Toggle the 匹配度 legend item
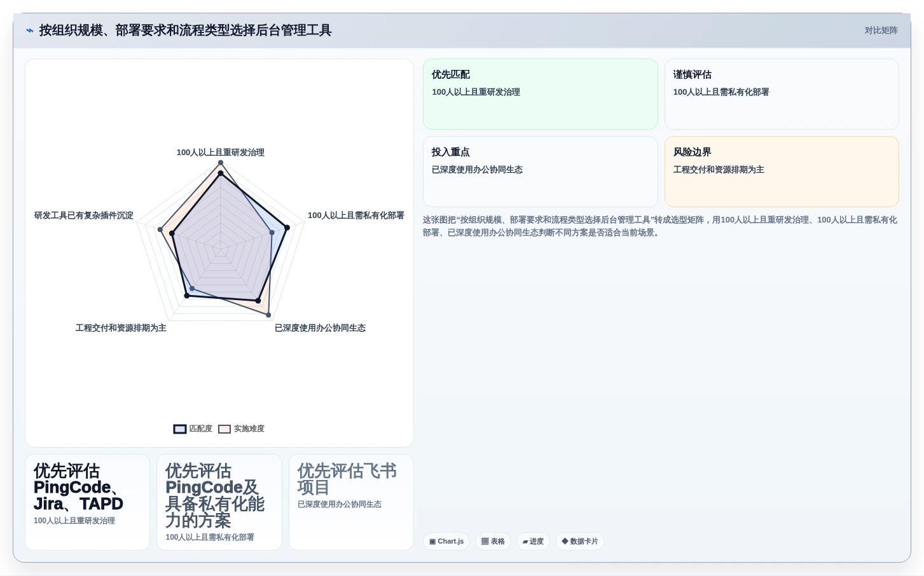This screenshot has width=924, height=576. coord(193,429)
